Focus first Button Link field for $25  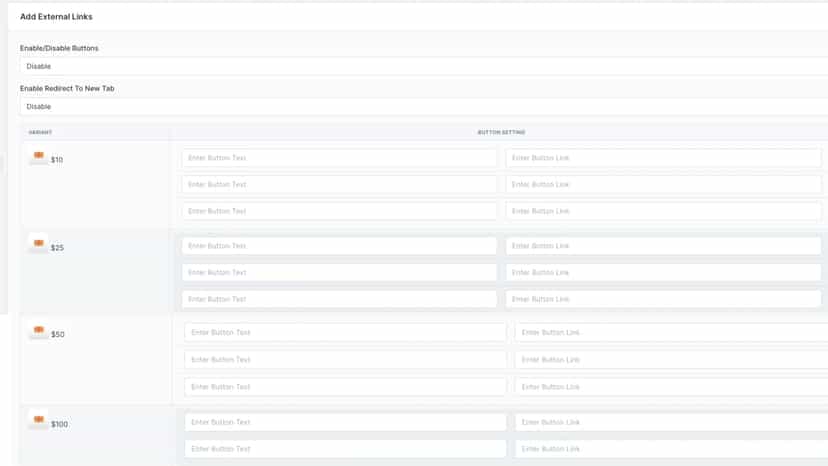click(663, 246)
